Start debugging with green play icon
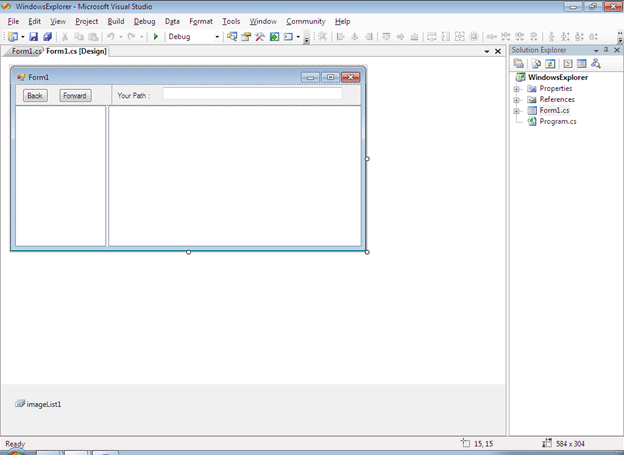 tap(156, 37)
